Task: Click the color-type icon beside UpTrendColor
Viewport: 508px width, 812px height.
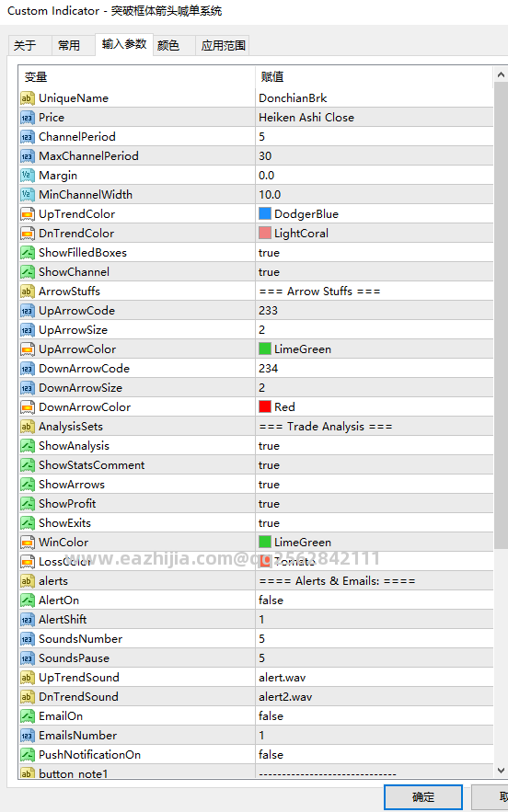Action: (x=28, y=214)
